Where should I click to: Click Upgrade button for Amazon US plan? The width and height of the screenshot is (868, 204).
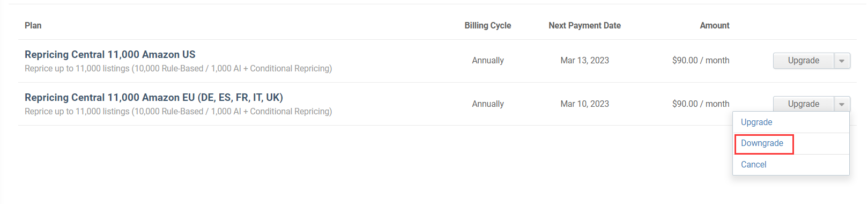(x=803, y=61)
